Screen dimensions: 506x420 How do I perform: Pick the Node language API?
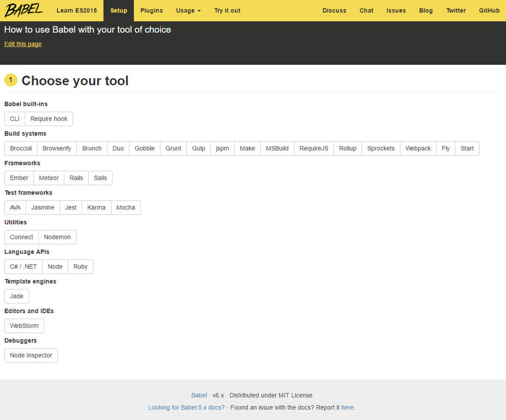(x=55, y=267)
